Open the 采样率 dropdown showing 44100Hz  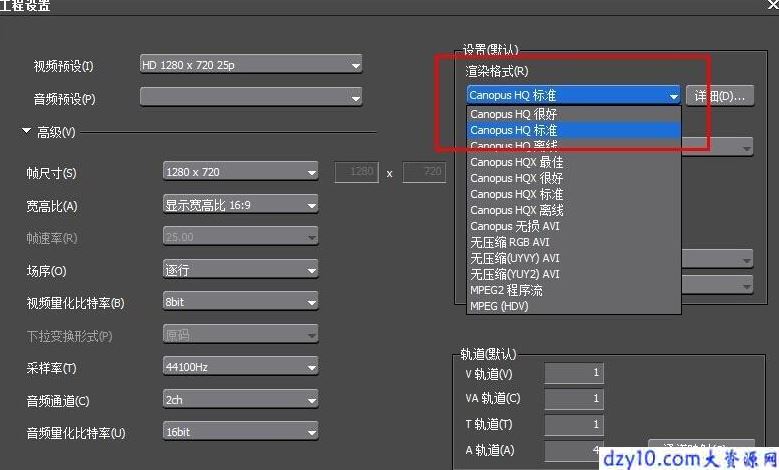tap(240, 367)
